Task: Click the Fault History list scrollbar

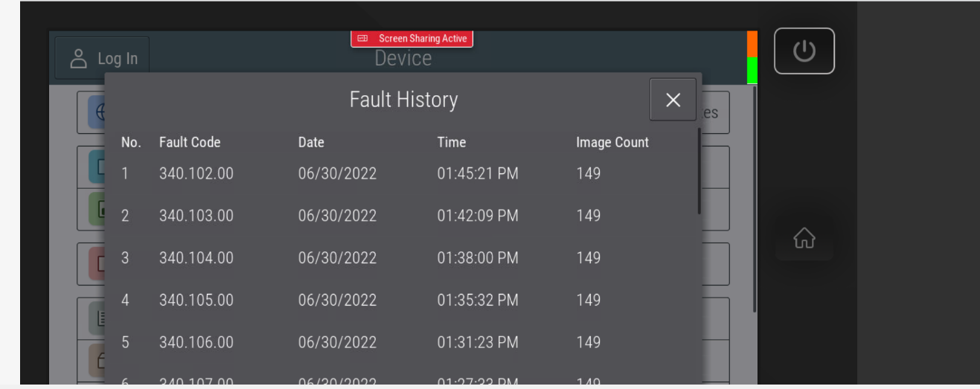Action: tap(699, 171)
